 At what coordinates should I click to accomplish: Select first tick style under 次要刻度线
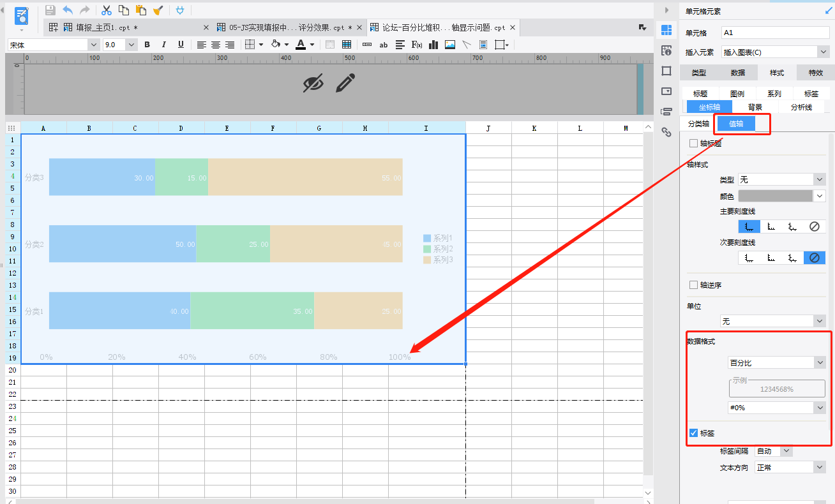click(749, 258)
